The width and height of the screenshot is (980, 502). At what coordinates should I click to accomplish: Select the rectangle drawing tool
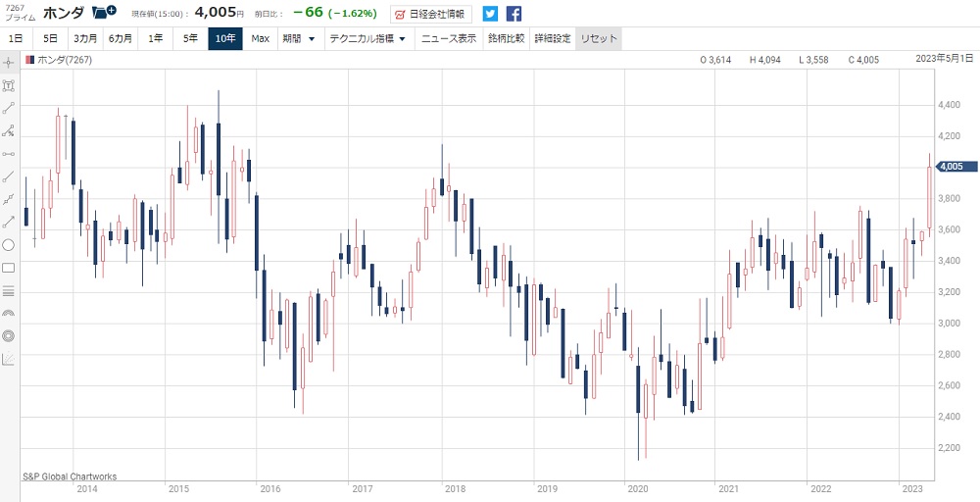(x=9, y=268)
